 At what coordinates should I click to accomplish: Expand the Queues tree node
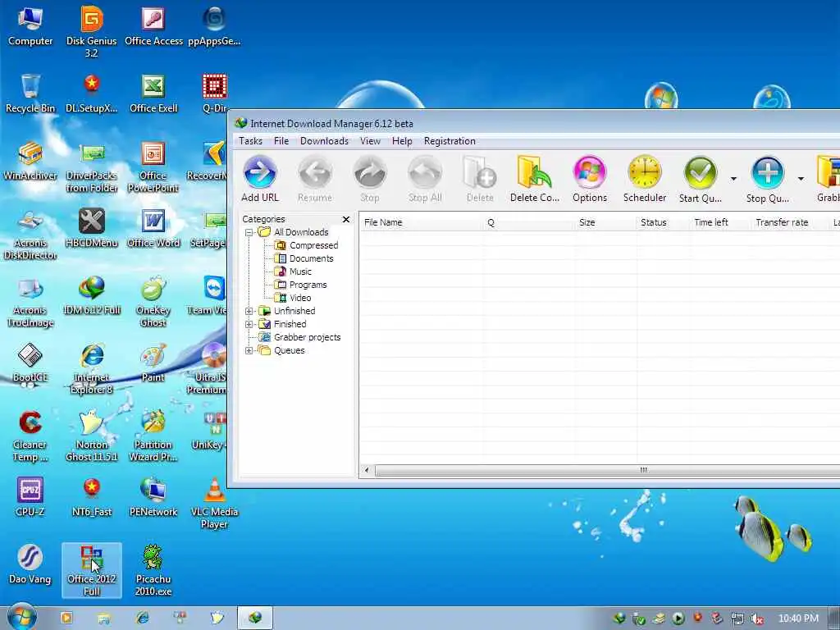(x=249, y=350)
